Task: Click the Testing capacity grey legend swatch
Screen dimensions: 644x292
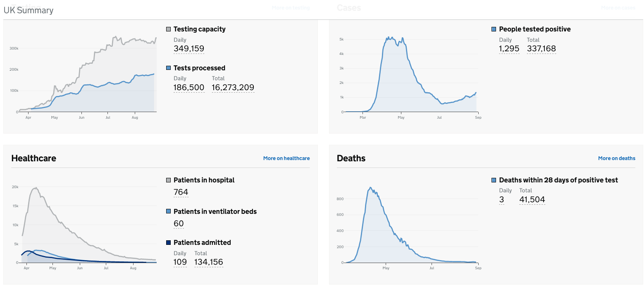Action: click(x=168, y=29)
